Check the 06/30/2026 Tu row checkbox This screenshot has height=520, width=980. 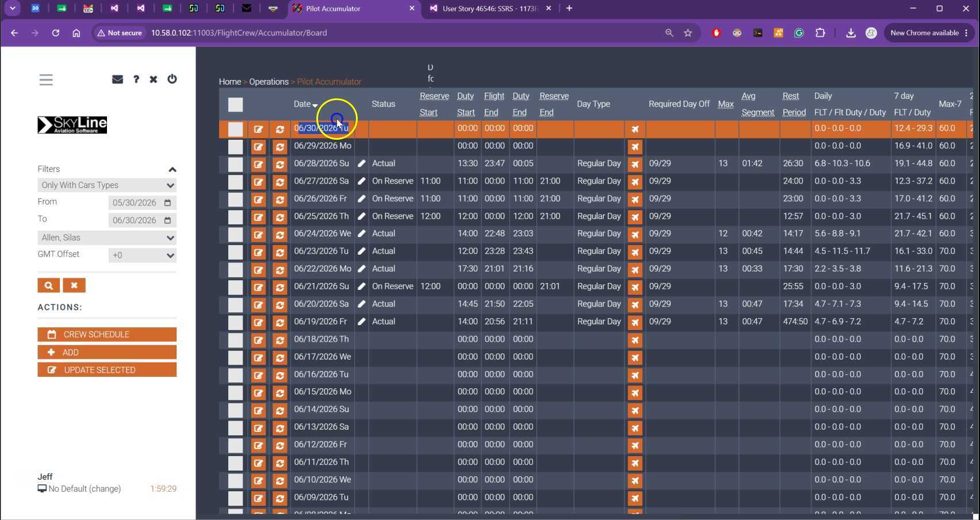click(x=235, y=129)
